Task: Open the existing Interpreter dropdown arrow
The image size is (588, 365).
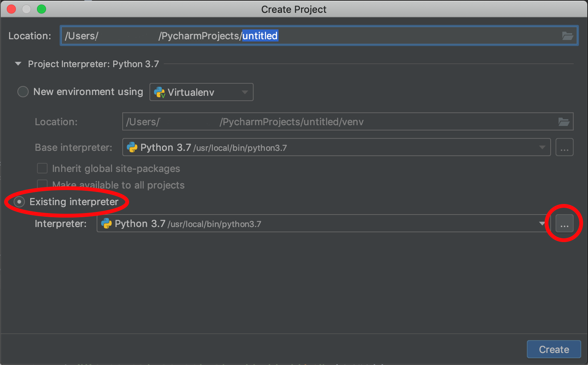Action: (x=542, y=224)
